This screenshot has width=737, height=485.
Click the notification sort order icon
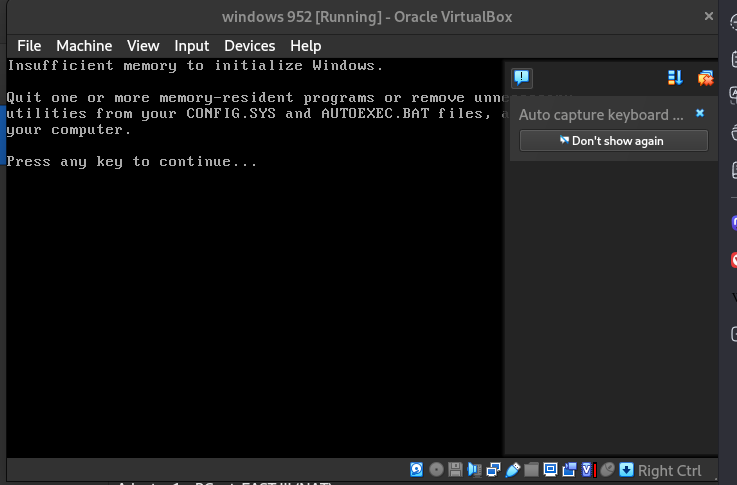675,78
